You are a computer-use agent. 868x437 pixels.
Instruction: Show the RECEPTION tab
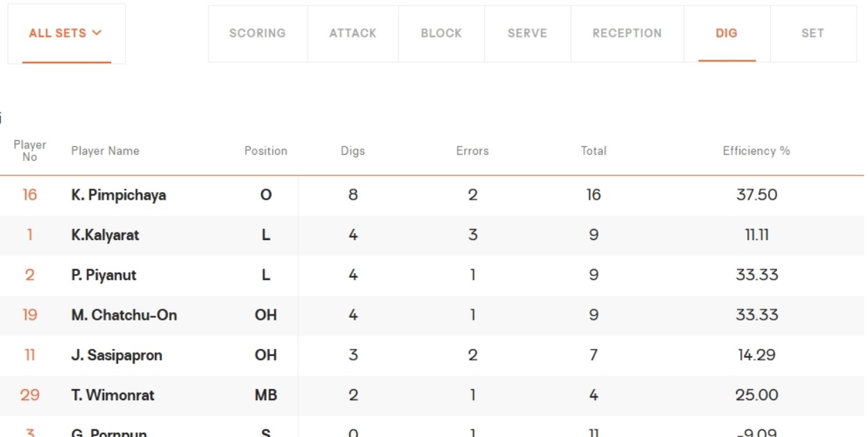click(x=627, y=33)
